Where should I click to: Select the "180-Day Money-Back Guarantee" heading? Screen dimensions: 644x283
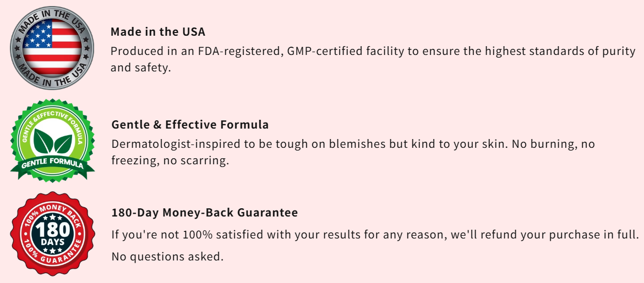205,213
